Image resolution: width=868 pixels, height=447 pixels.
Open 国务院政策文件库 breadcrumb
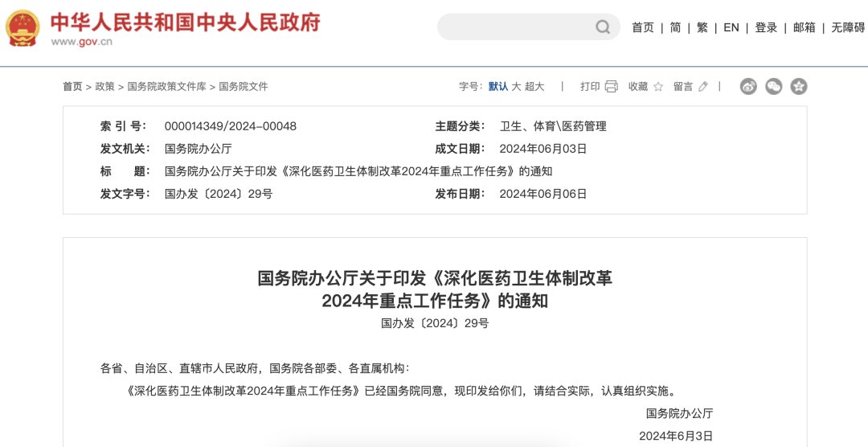[166, 86]
